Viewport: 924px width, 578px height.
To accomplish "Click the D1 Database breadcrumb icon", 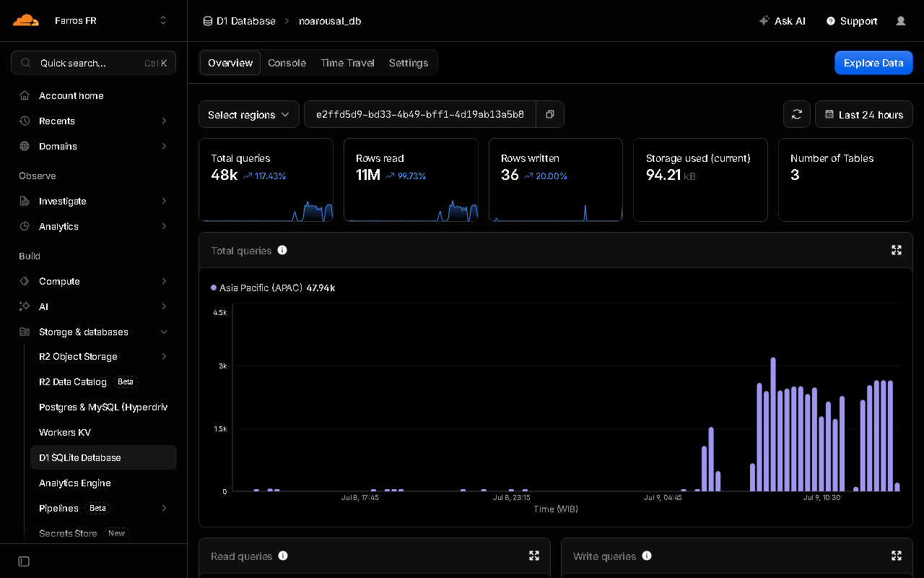I will [208, 21].
